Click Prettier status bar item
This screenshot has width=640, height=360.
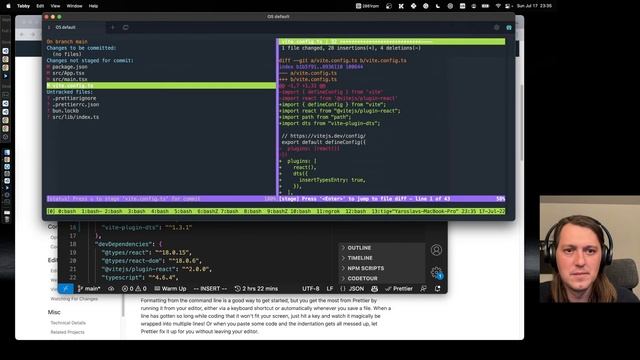tap(399, 289)
